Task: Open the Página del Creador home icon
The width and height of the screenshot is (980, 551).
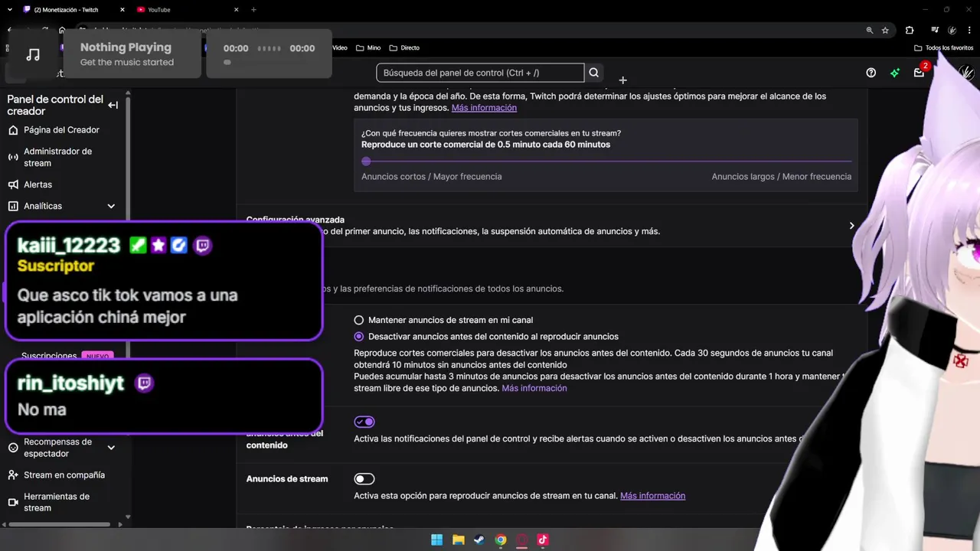Action: 13,130
